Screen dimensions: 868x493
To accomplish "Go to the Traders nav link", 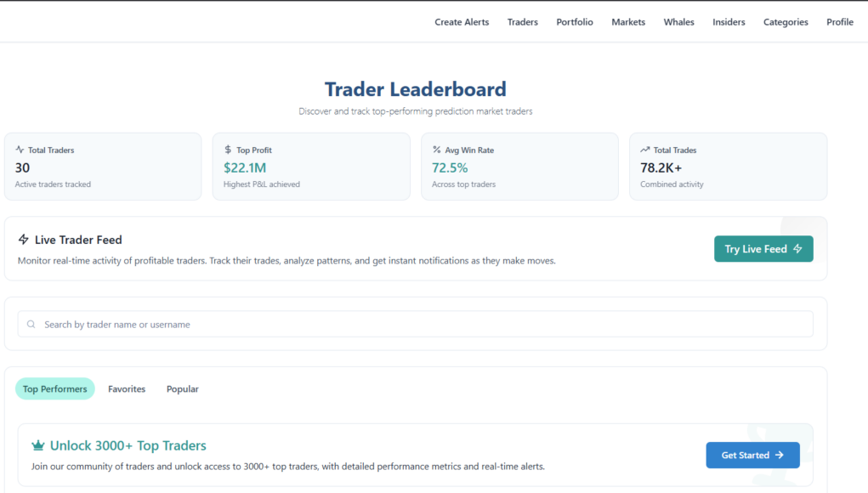I will point(523,22).
